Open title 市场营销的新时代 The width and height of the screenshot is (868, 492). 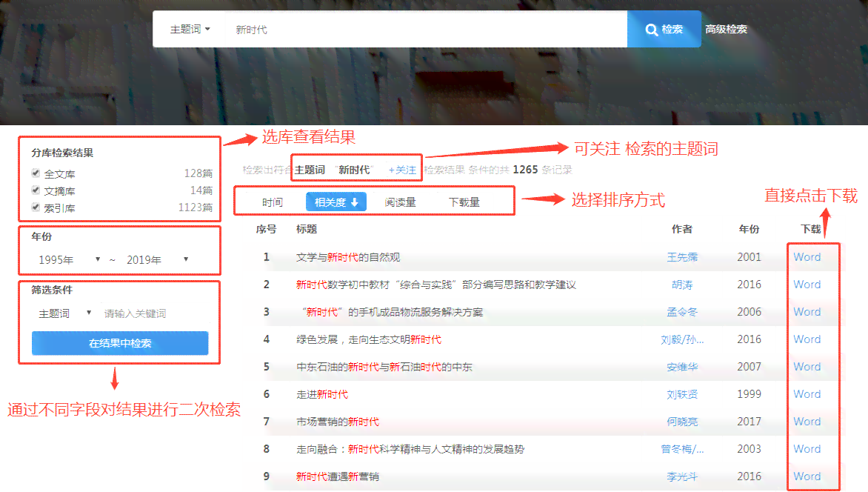coord(338,422)
